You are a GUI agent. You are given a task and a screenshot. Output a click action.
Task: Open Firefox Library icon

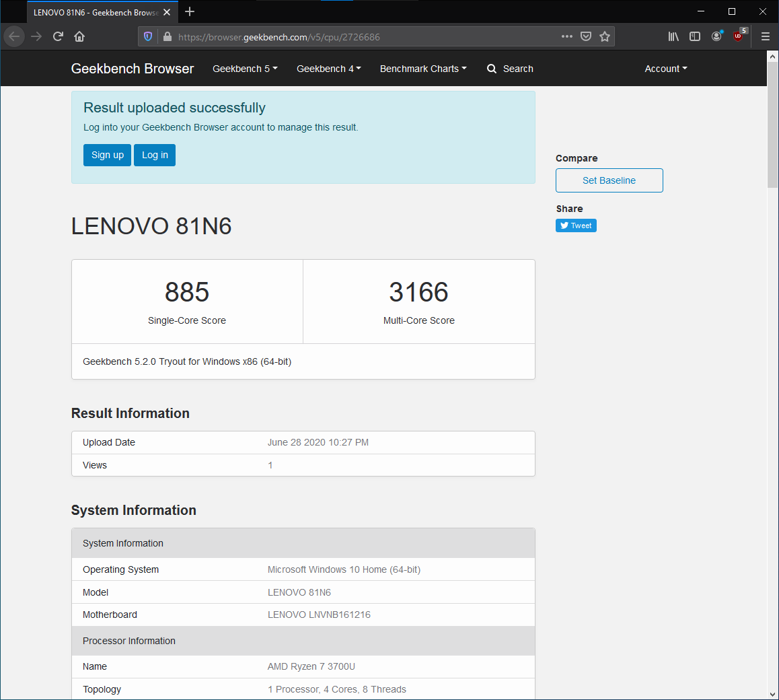pos(673,36)
